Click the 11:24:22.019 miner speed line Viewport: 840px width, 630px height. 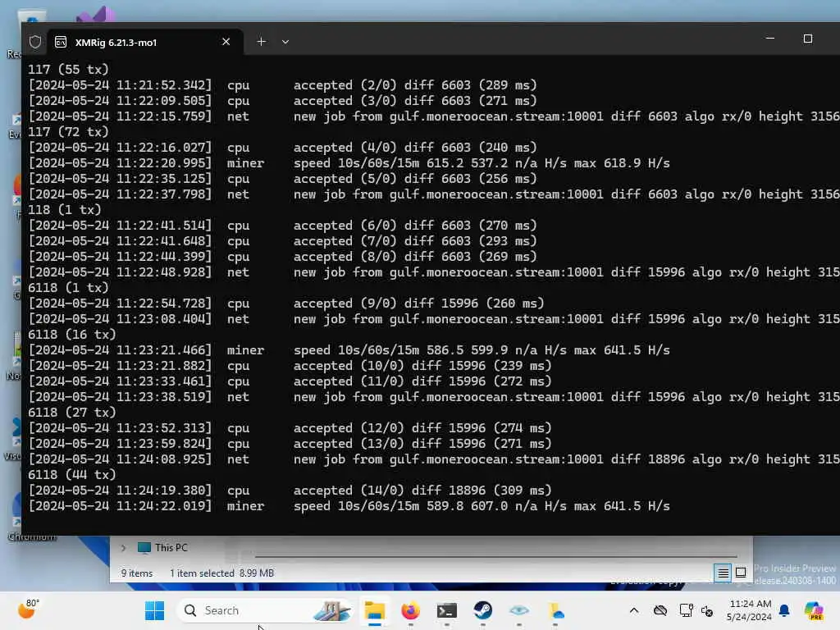[x=349, y=505]
